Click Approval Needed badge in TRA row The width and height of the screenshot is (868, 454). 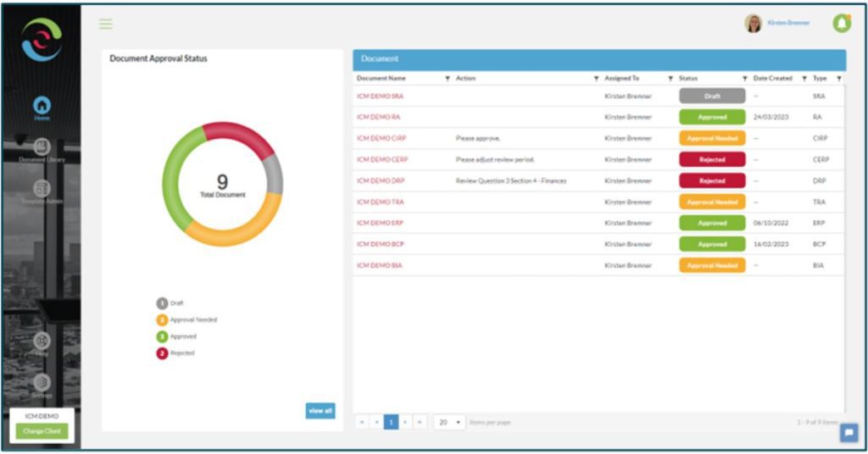click(x=712, y=202)
